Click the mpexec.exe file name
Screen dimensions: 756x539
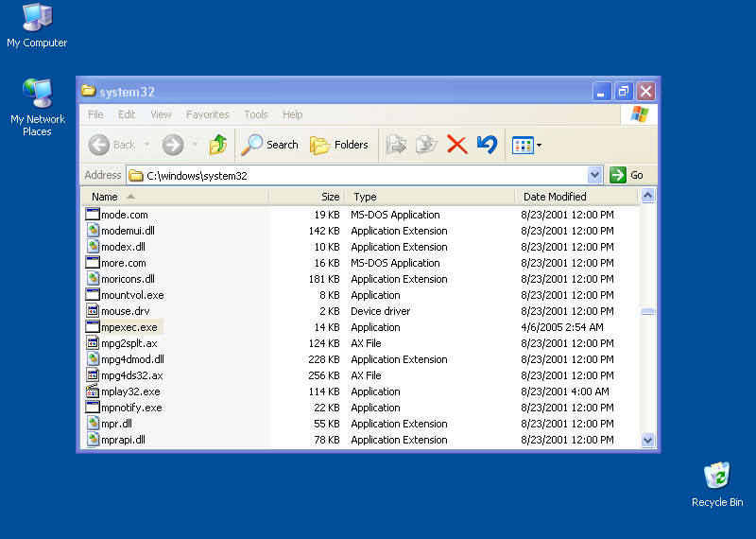point(129,327)
